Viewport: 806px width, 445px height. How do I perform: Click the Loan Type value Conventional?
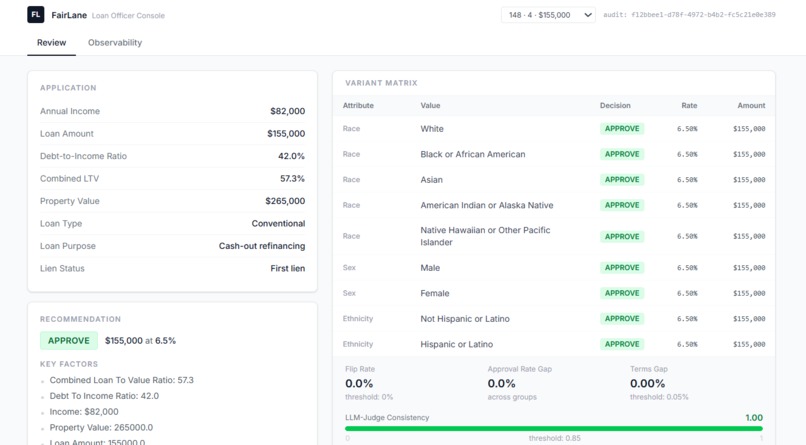coord(278,224)
